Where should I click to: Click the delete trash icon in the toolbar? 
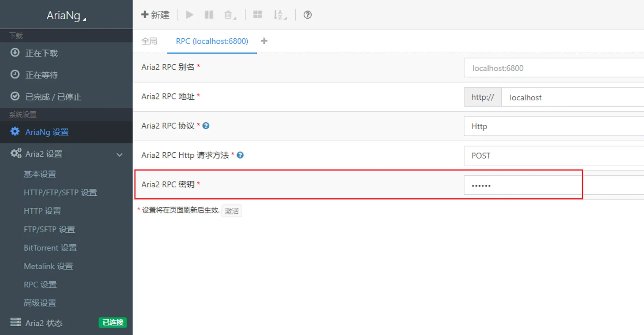[x=230, y=15]
